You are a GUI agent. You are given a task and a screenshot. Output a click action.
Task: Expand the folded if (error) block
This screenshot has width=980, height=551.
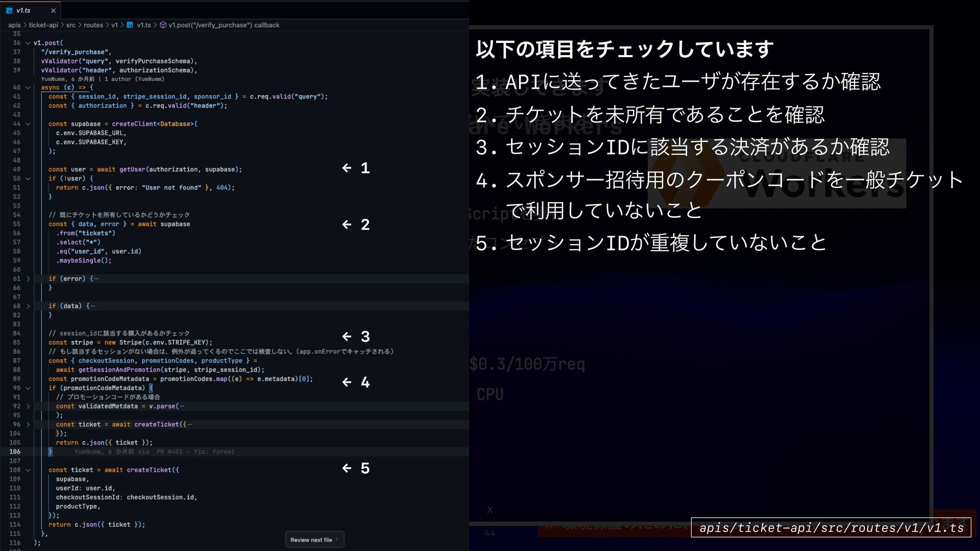tap(28, 279)
